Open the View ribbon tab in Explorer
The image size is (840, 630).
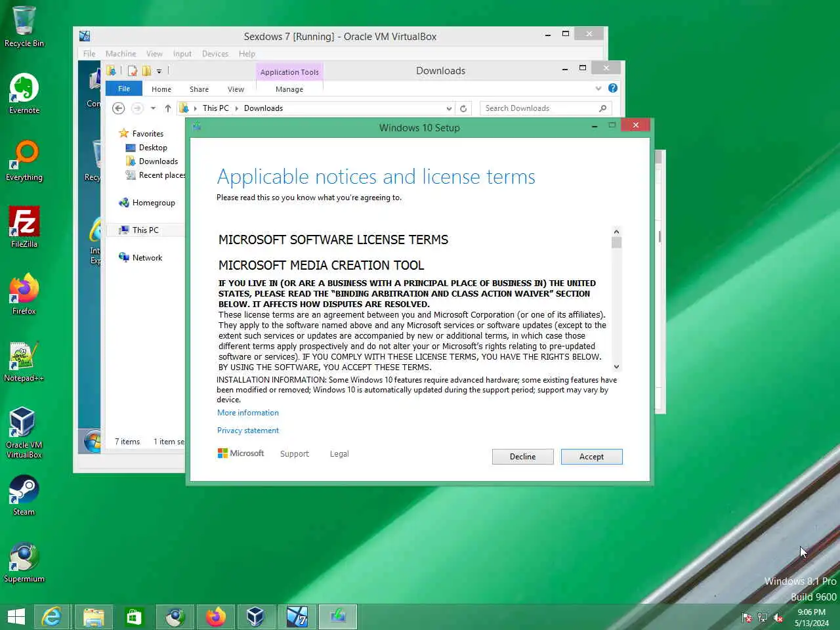click(236, 89)
